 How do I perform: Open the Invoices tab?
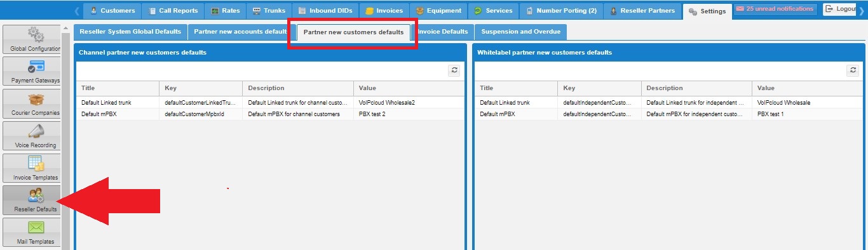384,11
